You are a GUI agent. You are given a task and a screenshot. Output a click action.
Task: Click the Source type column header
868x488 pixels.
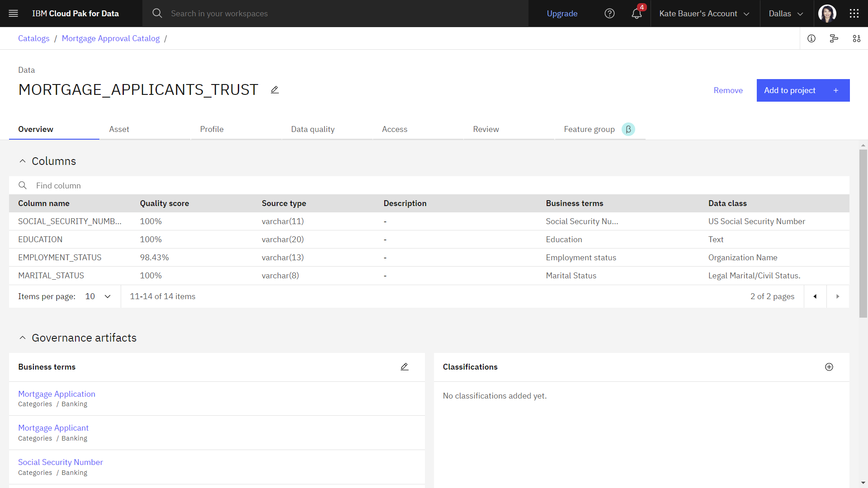(284, 203)
